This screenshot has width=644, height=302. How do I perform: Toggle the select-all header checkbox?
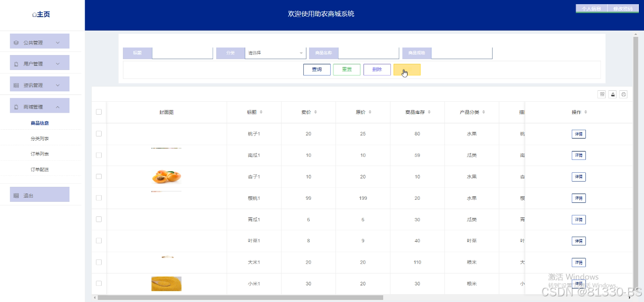coord(99,112)
